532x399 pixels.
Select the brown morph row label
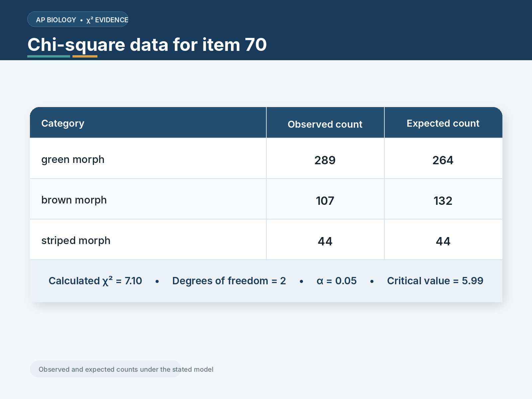(74, 200)
